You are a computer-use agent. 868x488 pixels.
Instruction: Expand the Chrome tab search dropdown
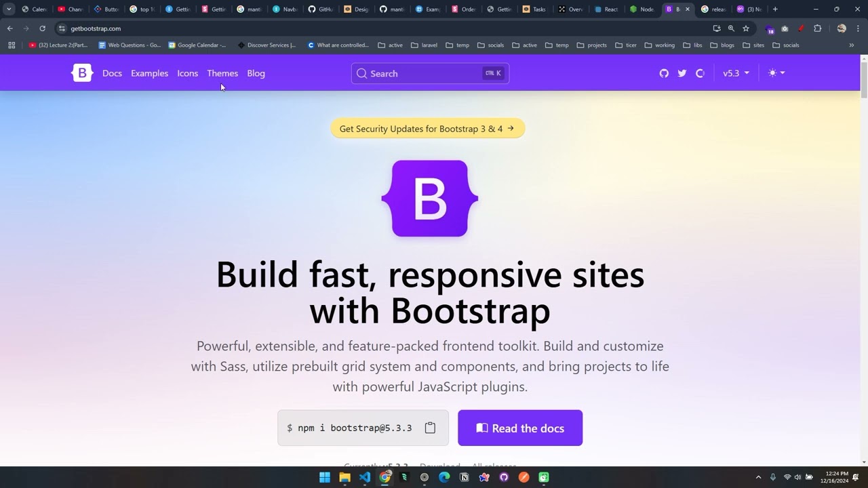(x=9, y=9)
